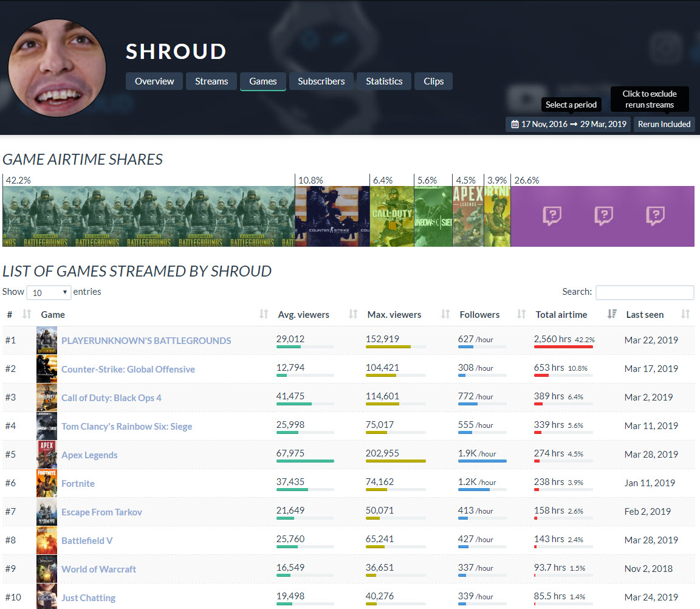This screenshot has height=609, width=700.
Task: Open Call of Duty: Black Ops 4 link
Action: pyautogui.click(x=111, y=398)
